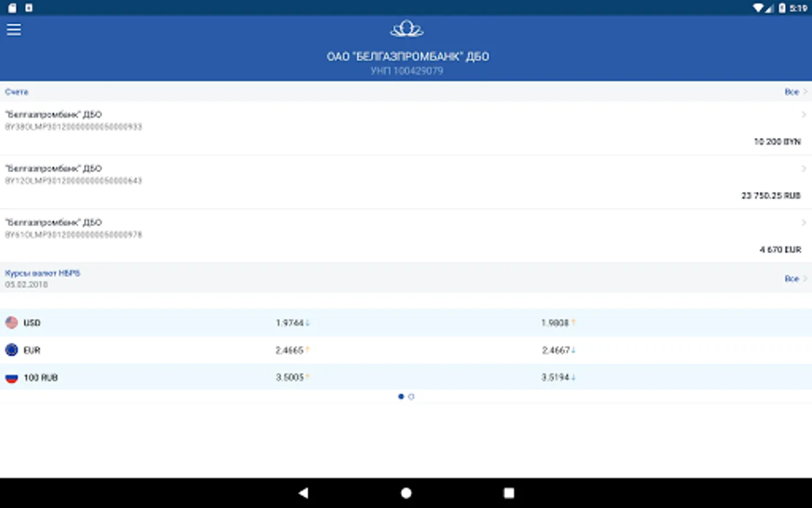Click account number ending 50000978
This screenshot has width=812, height=508.
coord(73,234)
